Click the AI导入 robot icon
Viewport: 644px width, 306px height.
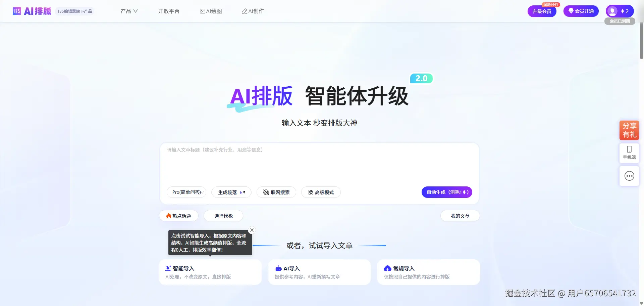pos(278,268)
